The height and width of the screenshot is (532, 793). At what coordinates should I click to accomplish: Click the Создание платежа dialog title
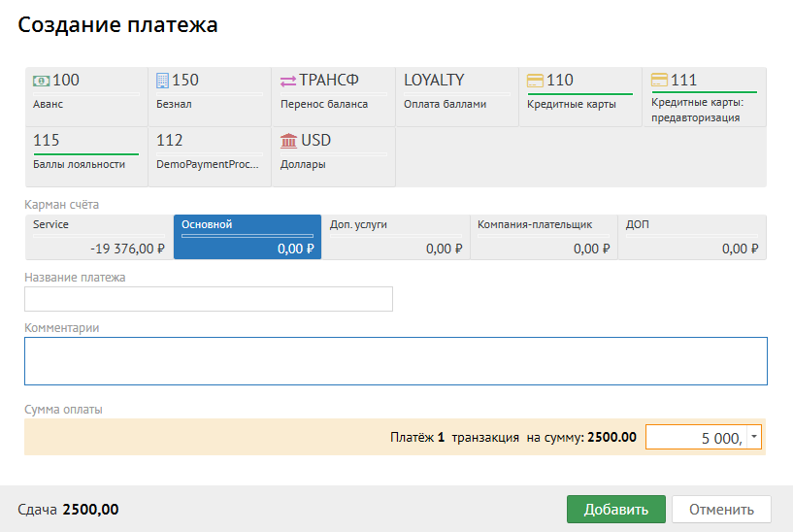click(x=117, y=25)
